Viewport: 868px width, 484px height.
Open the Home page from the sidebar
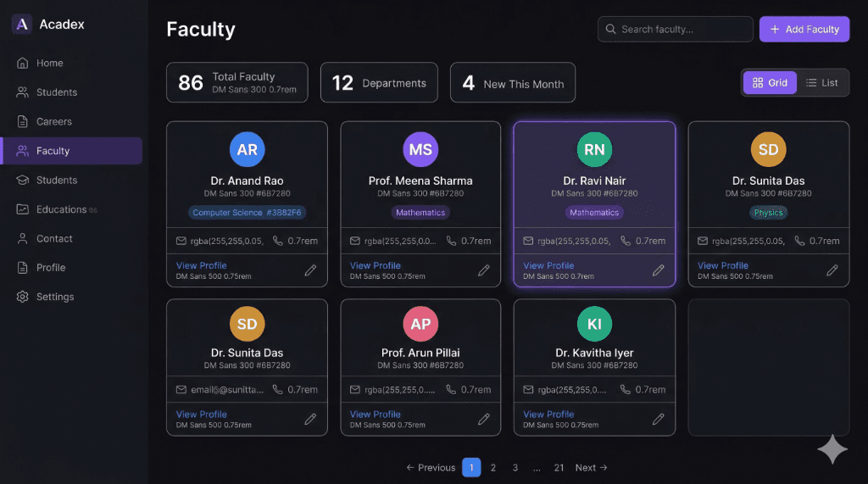[49, 63]
